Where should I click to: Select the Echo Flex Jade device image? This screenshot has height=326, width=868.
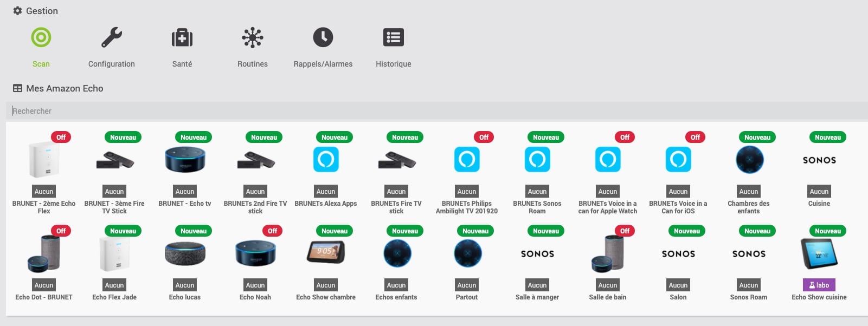click(x=114, y=253)
